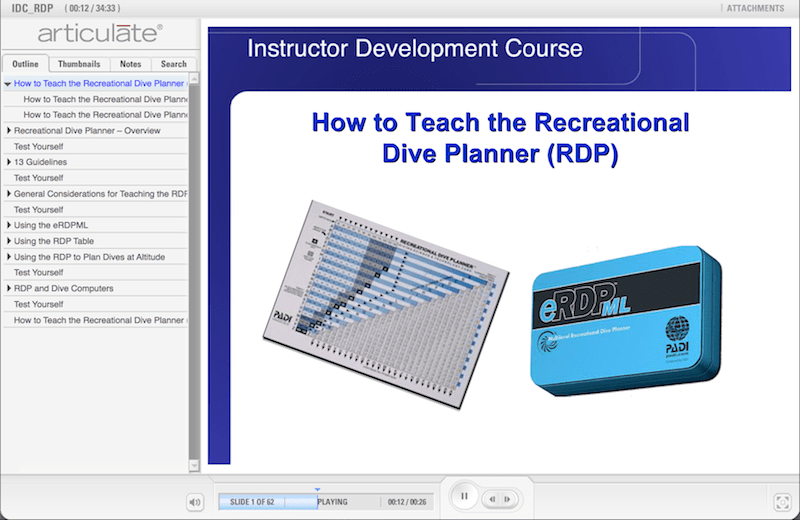Mute audio with the speaker icon
The image size is (800, 520).
click(x=195, y=502)
